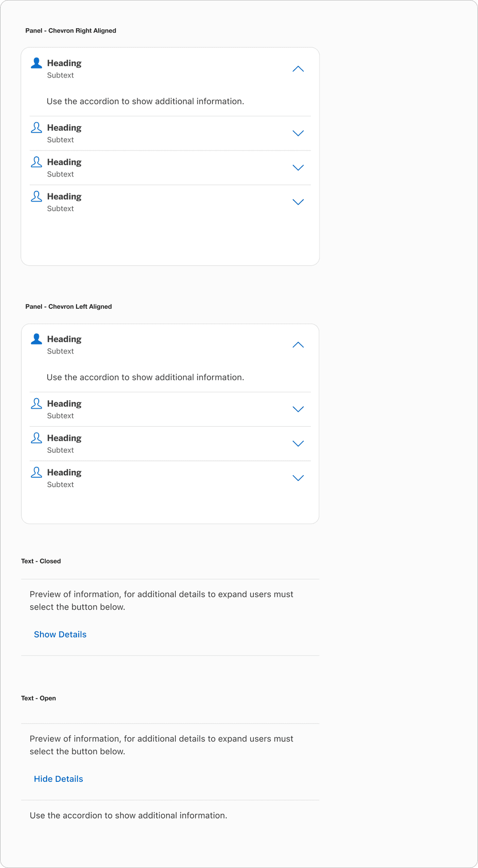Click filled person icon in Chevron Right Aligned panel

[x=36, y=63]
